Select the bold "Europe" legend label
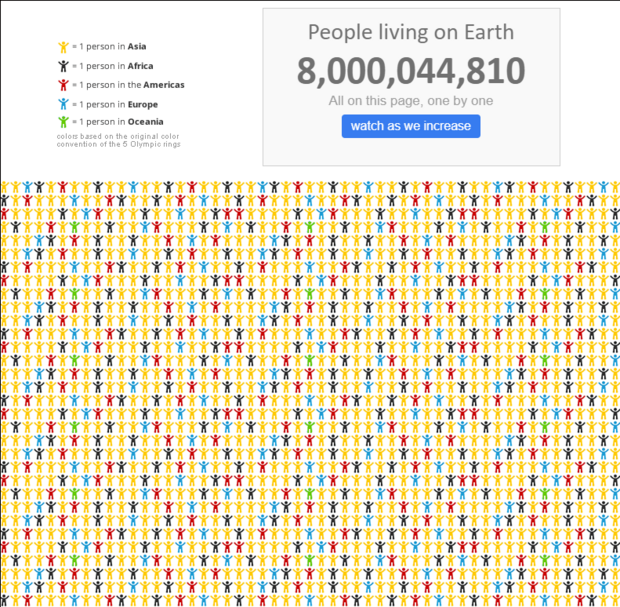Viewport: 620px width, 607px height. [x=142, y=104]
